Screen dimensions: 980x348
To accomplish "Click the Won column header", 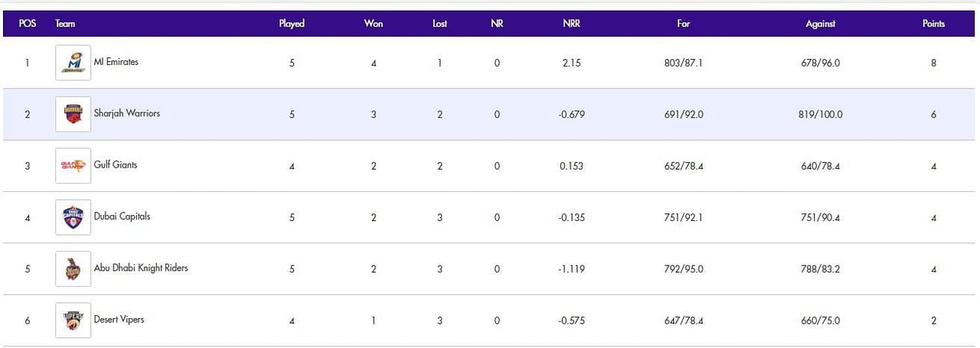I will click(374, 24).
